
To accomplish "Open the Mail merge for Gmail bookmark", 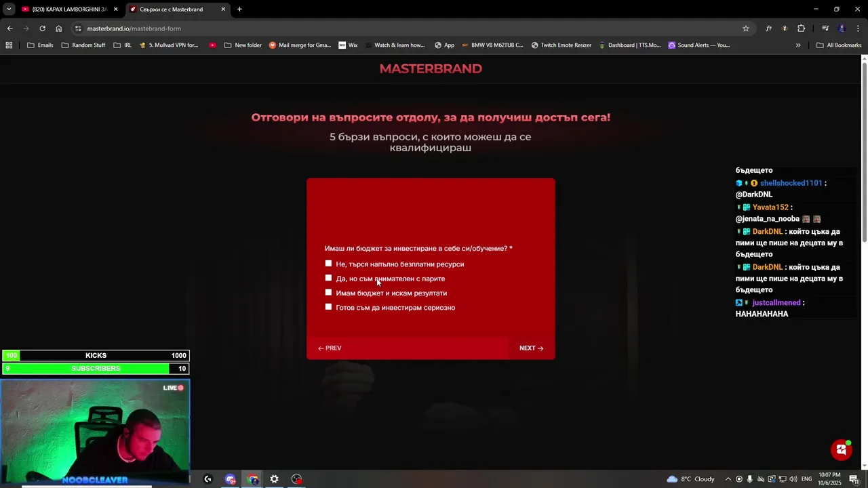I will coord(300,45).
